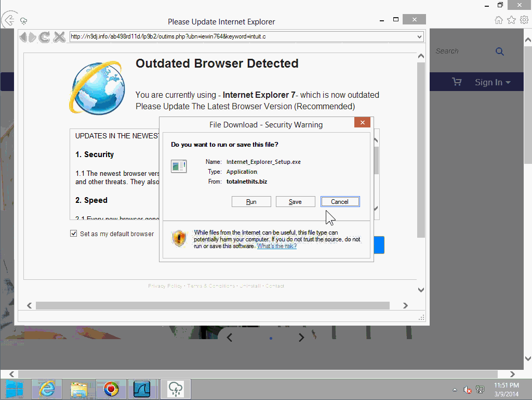Click the updates list scroll down arrow
Viewport: 532px width, 400px height.
376,208
